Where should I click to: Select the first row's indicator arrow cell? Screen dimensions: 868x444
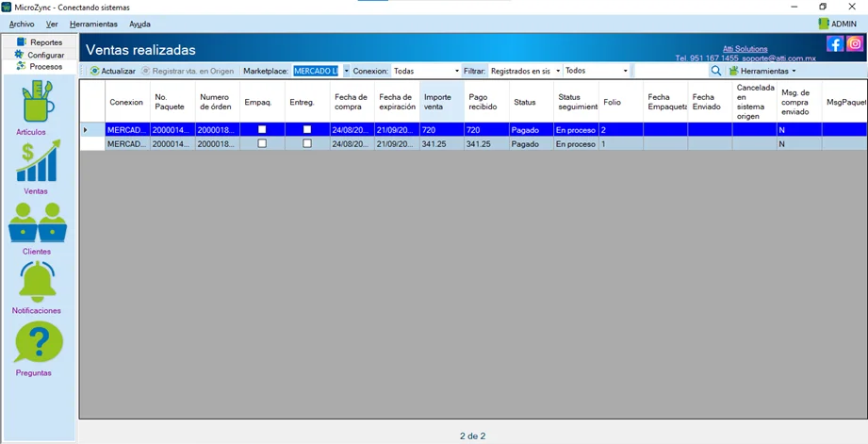point(92,129)
